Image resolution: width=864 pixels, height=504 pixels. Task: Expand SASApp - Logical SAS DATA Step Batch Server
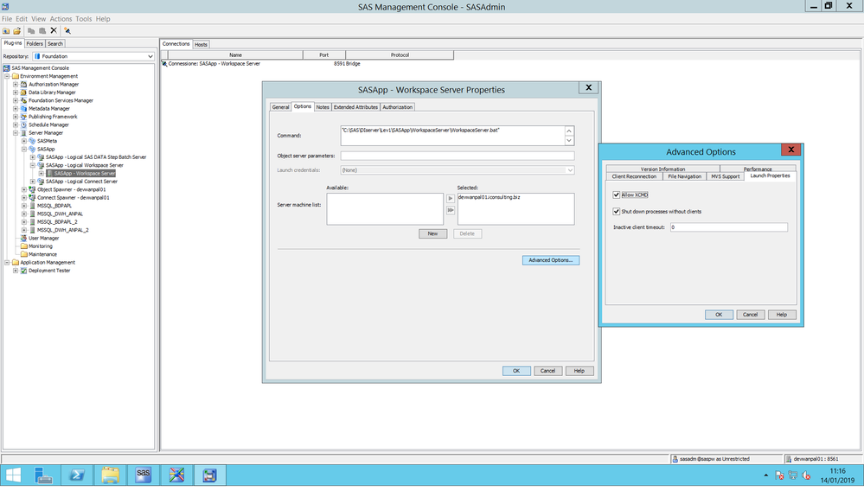point(33,157)
